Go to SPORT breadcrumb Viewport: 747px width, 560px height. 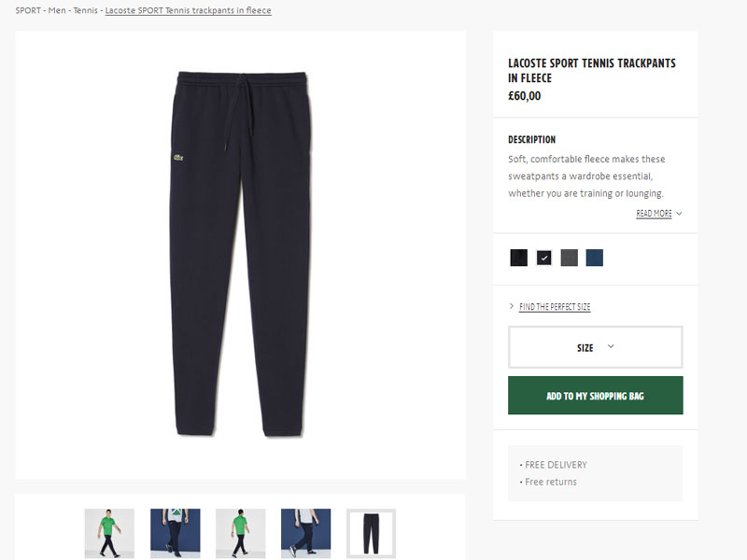tap(28, 10)
